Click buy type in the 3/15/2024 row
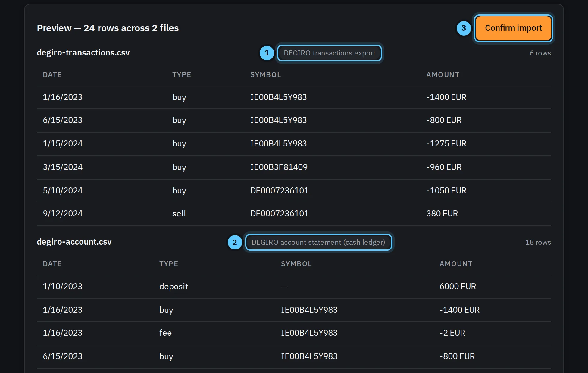This screenshot has height=373, width=588. pyautogui.click(x=179, y=167)
